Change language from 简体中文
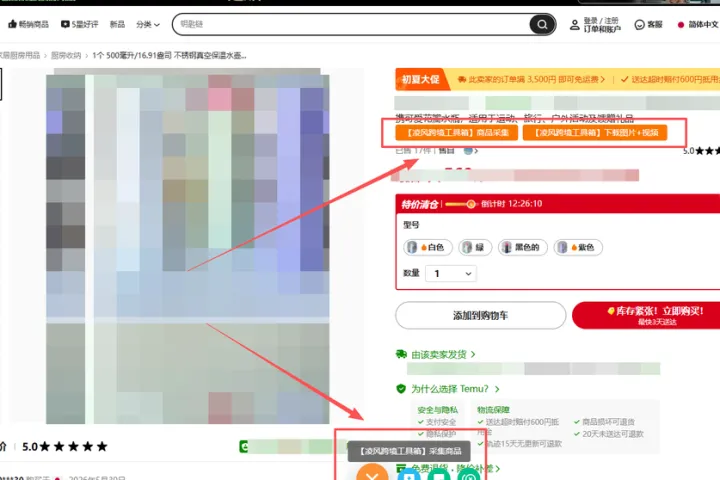Viewport: 720px width, 480px height. (x=698, y=24)
